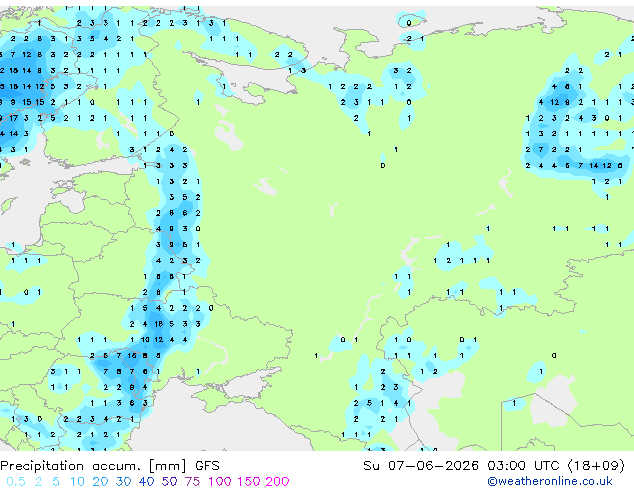Screen dimensions: 634x490
Task: Select the date 'Su 07-06-2026'
Action: coord(421,466)
